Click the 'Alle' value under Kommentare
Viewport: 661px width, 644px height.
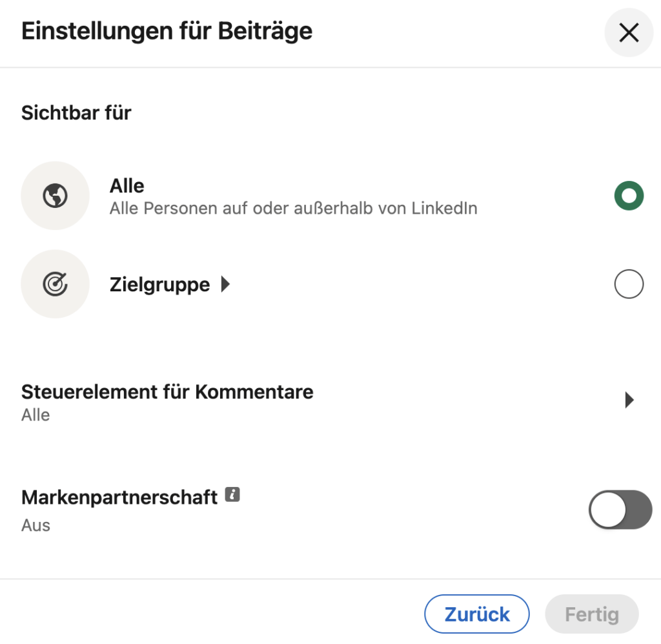coord(36,415)
